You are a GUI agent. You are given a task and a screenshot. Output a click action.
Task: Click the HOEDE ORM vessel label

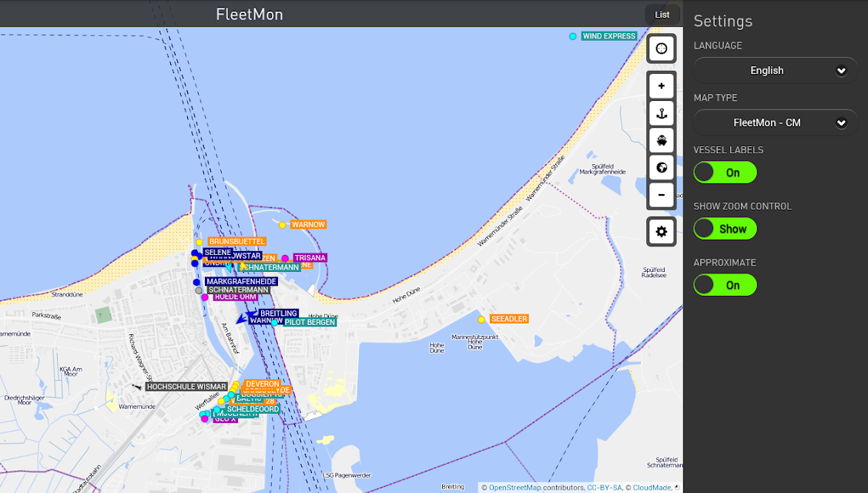(x=235, y=297)
